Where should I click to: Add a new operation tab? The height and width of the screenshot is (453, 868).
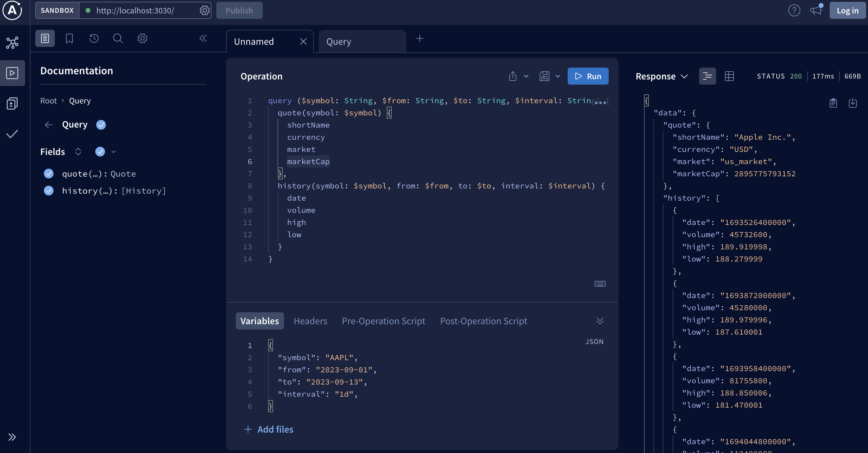tap(419, 39)
